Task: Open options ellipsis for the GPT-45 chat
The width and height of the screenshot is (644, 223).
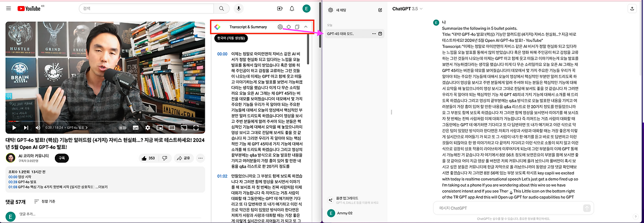Action: (374, 33)
